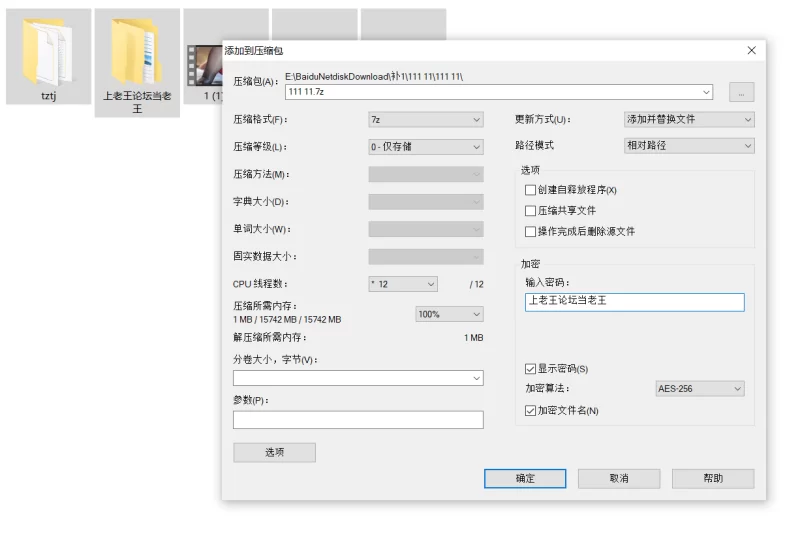Viewport: 800px width, 542px height.
Task: Open the CPU 线程数 dropdown
Action: click(x=403, y=284)
